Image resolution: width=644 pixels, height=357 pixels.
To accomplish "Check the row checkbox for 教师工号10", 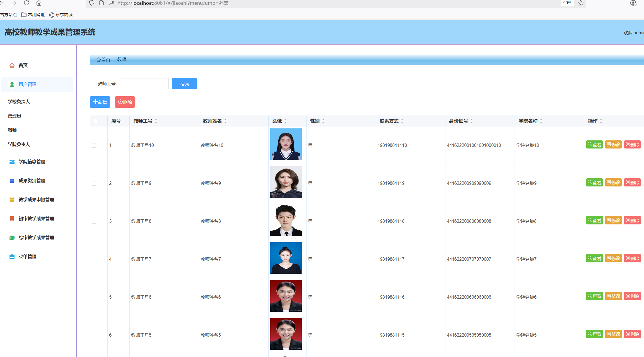I will [94, 145].
